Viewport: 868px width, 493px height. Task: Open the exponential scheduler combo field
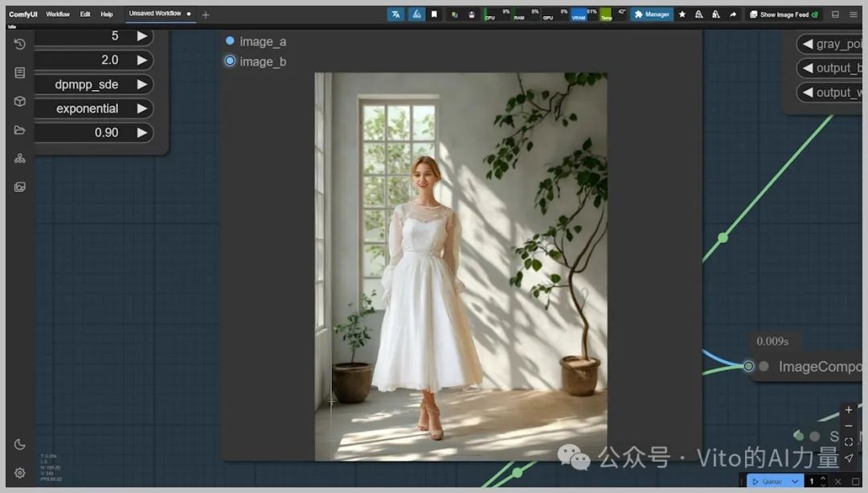pos(93,109)
